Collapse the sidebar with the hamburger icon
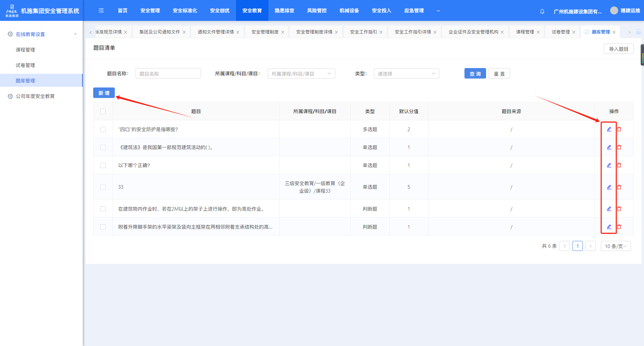This screenshot has height=346, width=644. pos(101,11)
